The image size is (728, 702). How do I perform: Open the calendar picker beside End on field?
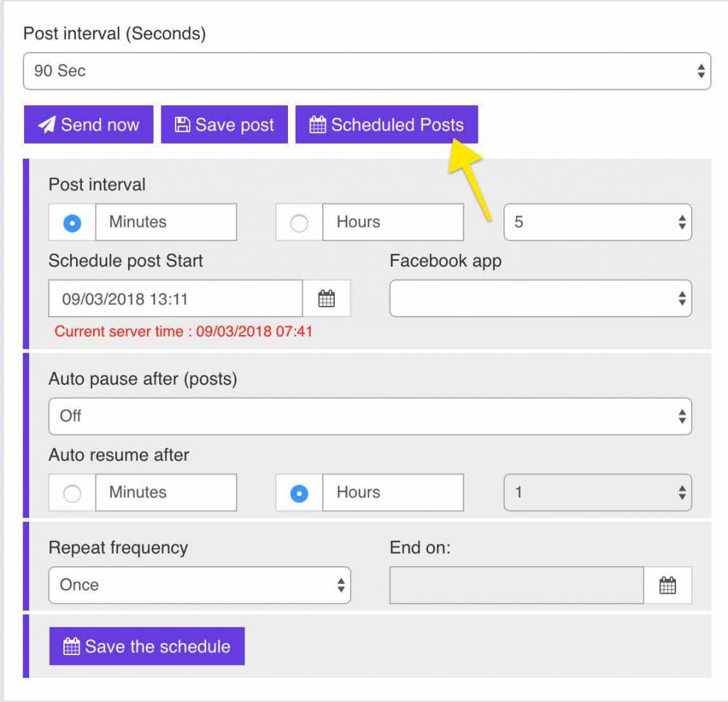tap(668, 585)
